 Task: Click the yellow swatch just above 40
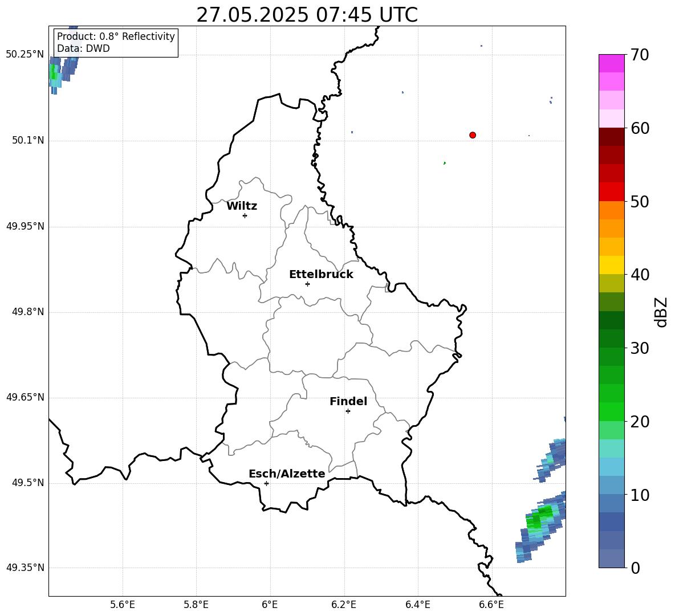[x=612, y=265]
